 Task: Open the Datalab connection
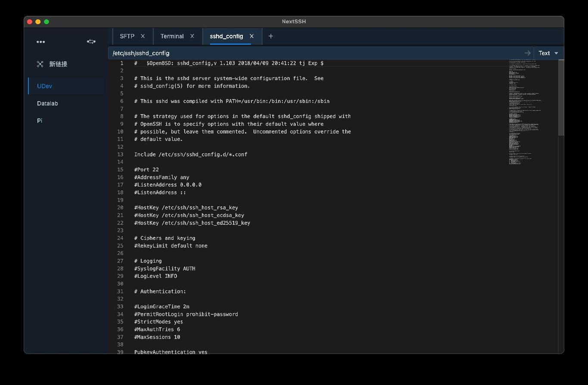[46, 103]
